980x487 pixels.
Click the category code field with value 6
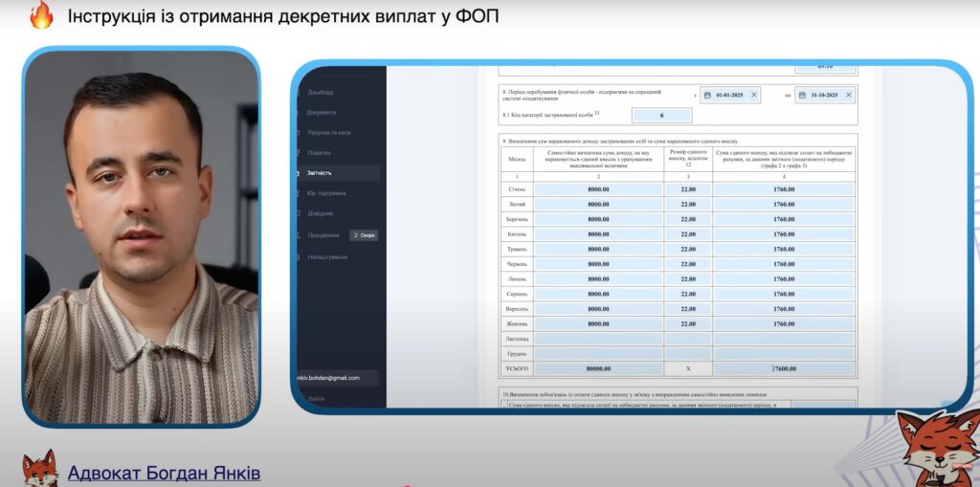(662, 116)
